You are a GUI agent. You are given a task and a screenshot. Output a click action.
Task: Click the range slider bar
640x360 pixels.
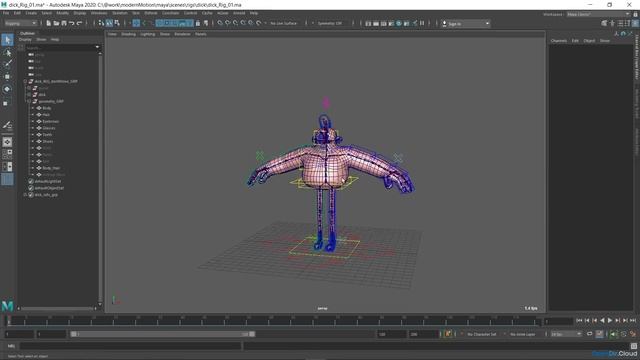click(x=162, y=334)
